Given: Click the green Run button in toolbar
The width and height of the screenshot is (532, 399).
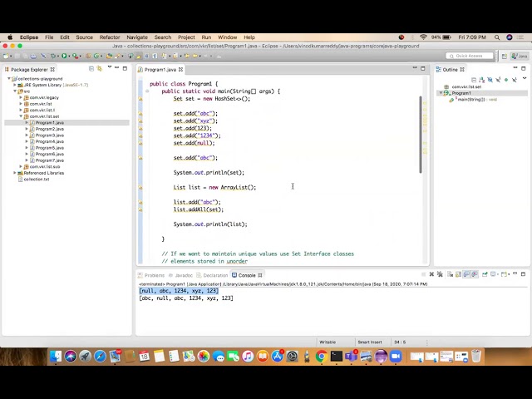Looking at the screenshot, I should coord(64,56).
